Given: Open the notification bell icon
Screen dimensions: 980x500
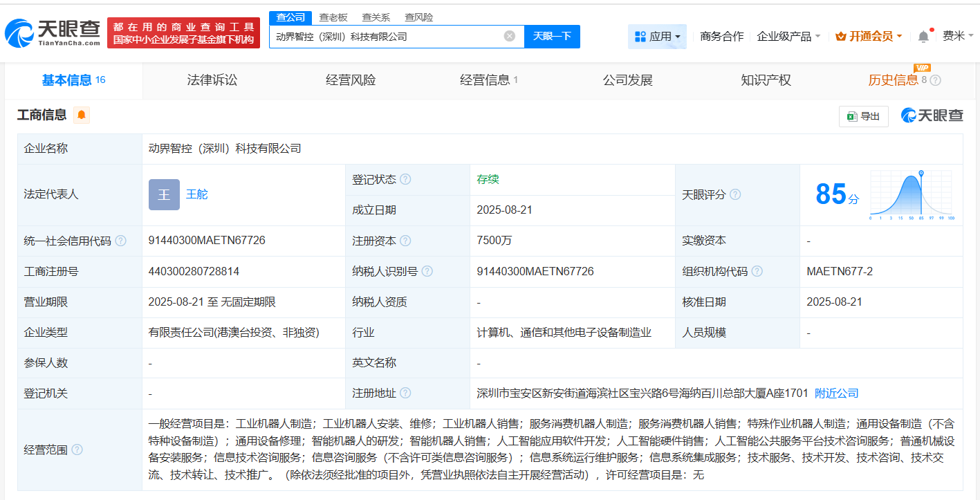Looking at the screenshot, I should (x=923, y=35).
